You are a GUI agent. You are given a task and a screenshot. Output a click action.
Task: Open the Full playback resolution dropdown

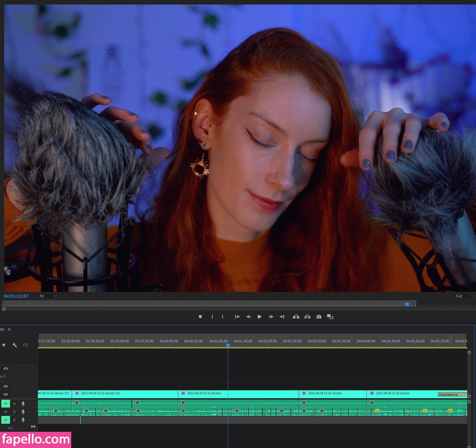click(464, 296)
